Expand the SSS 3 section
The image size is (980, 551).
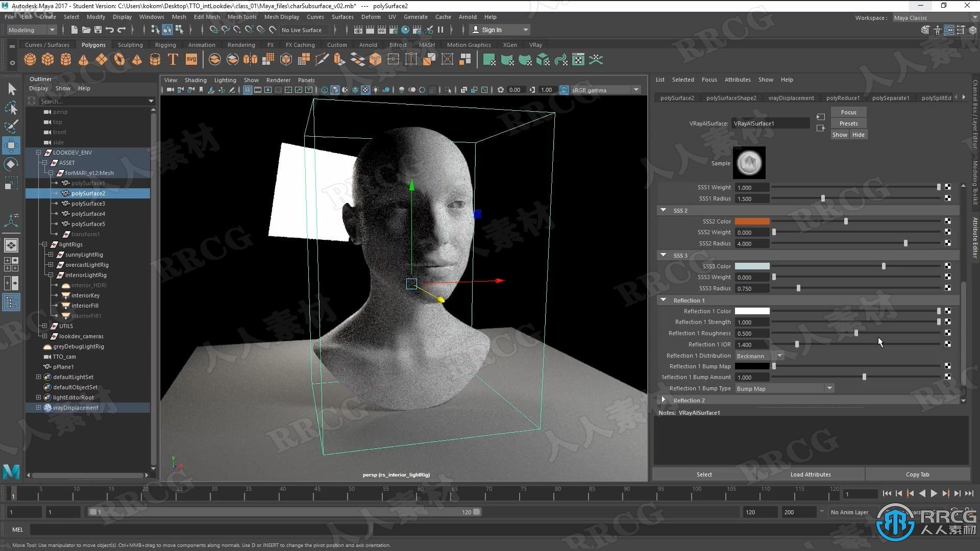pos(663,255)
